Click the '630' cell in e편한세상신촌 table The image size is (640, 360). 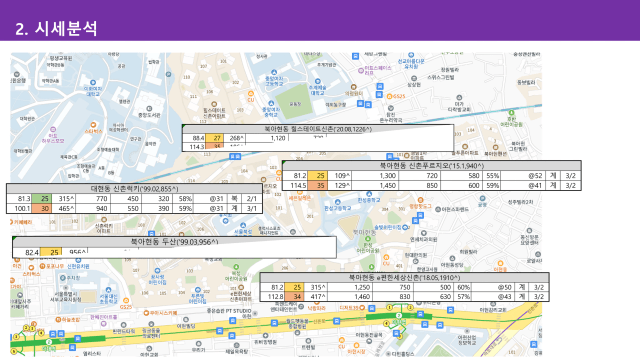coord(433,297)
